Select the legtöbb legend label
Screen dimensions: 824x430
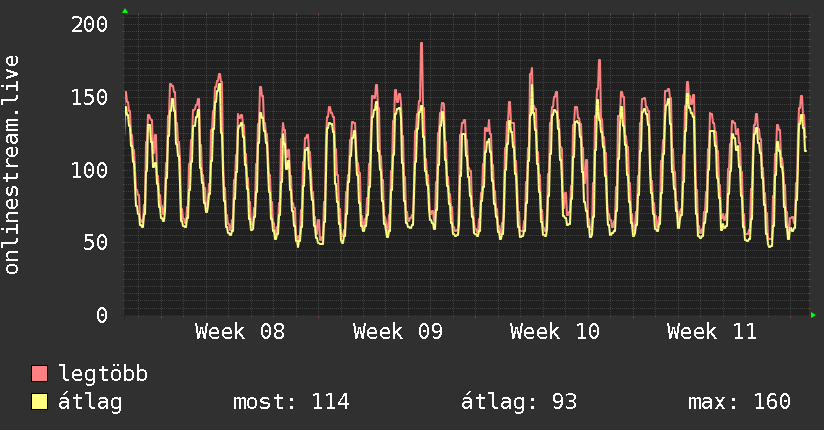pos(104,374)
